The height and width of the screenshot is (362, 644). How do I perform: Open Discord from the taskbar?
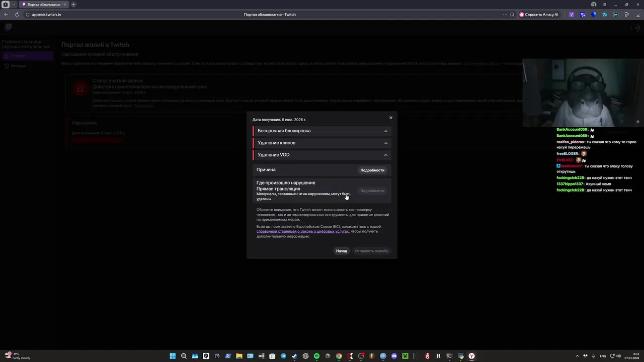(x=394, y=356)
